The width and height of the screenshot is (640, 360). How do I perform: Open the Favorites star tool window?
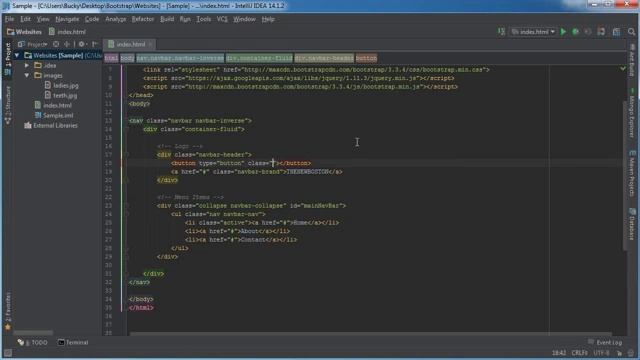click(8, 311)
